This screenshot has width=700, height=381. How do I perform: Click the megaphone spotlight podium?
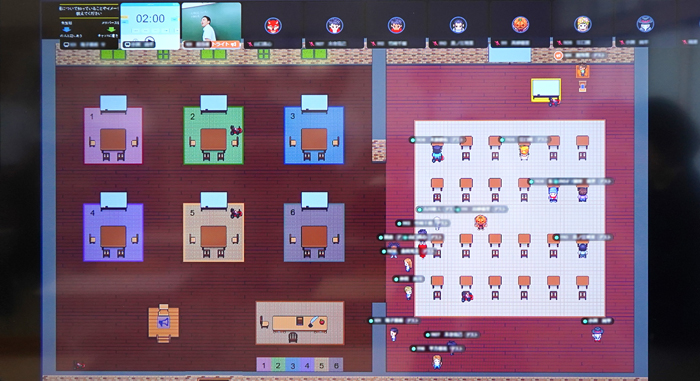pyautogui.click(x=163, y=322)
